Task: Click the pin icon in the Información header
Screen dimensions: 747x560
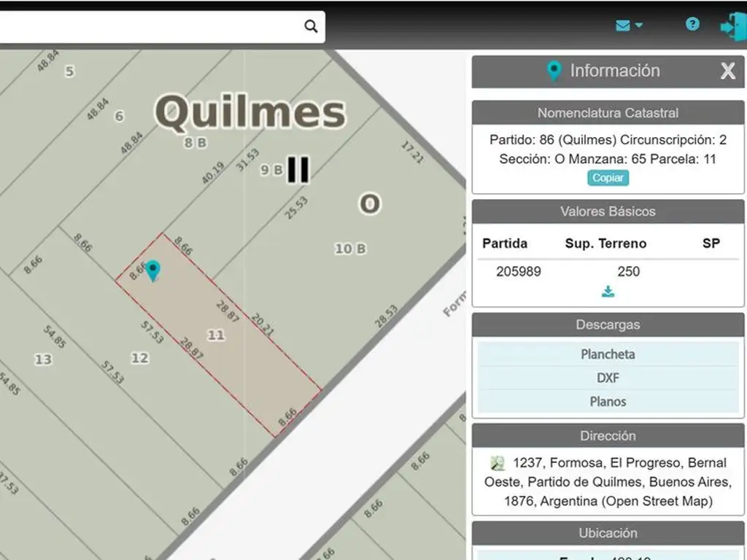Action: (x=554, y=71)
